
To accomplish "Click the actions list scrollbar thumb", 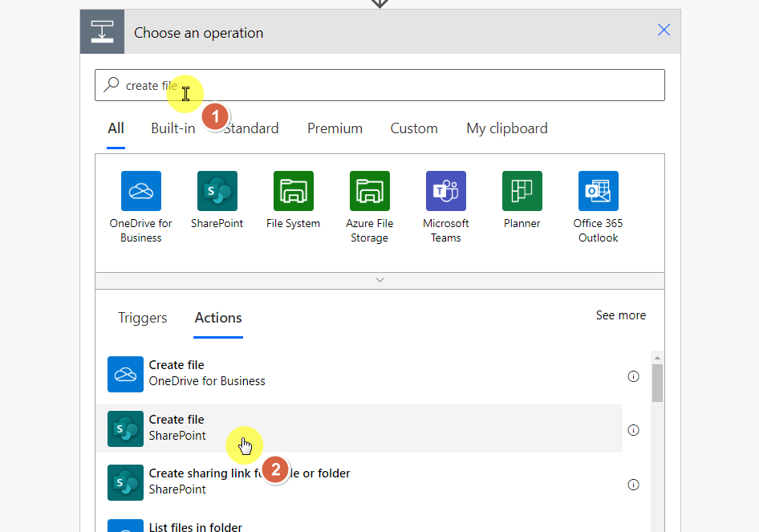I will coord(657,384).
